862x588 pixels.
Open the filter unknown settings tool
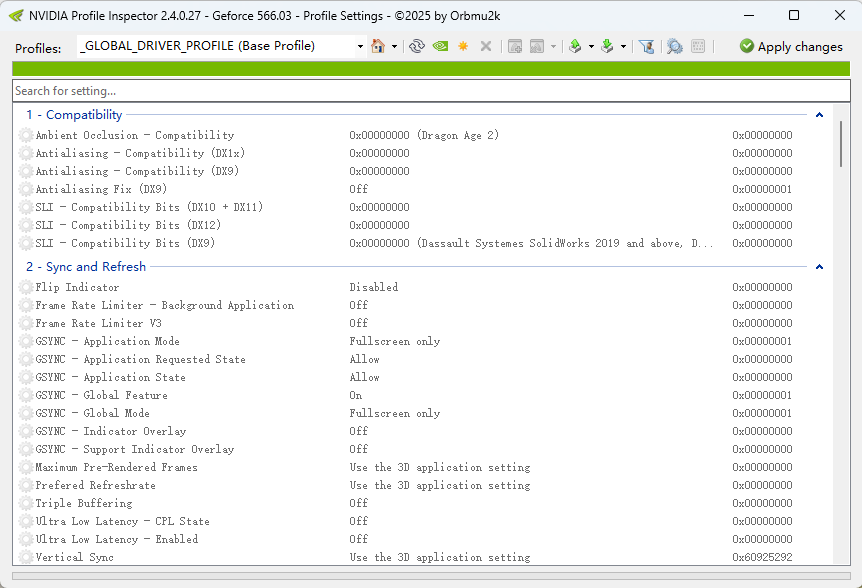click(x=648, y=46)
